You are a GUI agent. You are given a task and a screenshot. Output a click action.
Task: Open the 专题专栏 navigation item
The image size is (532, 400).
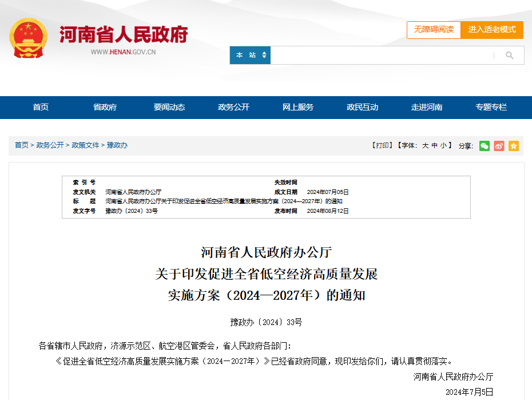491,107
